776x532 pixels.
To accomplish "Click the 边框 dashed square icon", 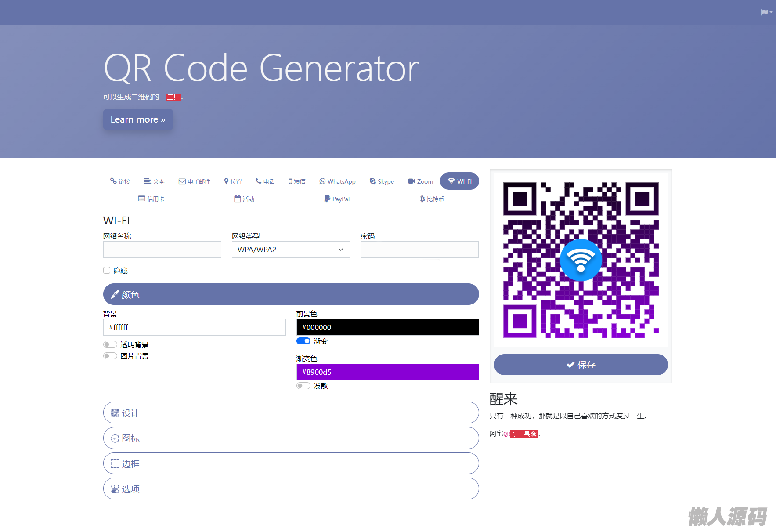I will click(x=115, y=463).
